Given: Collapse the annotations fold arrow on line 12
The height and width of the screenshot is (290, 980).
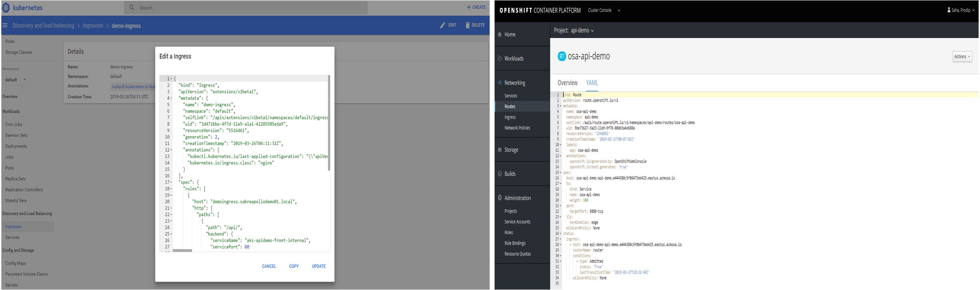Looking at the screenshot, I should 171,150.
